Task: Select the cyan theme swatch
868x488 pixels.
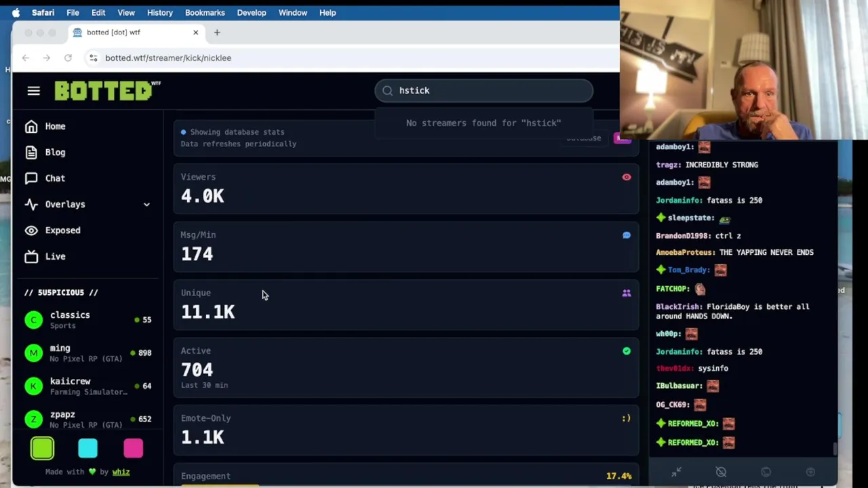Action: click(x=87, y=448)
